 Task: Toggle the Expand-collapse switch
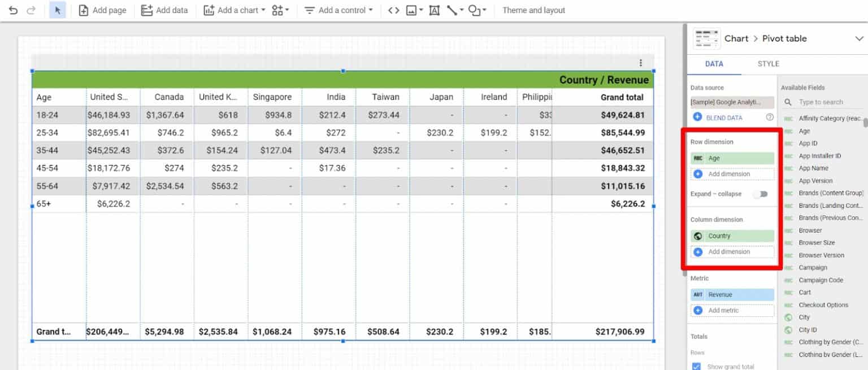[x=761, y=194]
